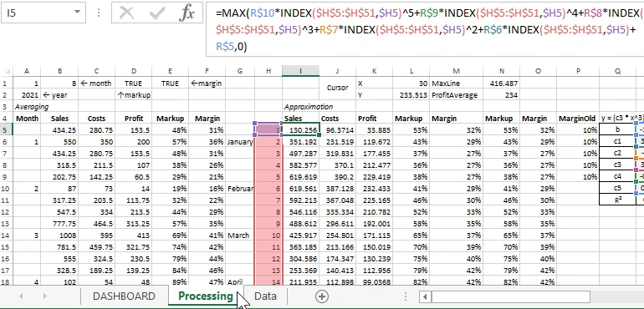Click the 'c3' coefficient label cell
This screenshot has height=309, width=644.
[x=617, y=165]
